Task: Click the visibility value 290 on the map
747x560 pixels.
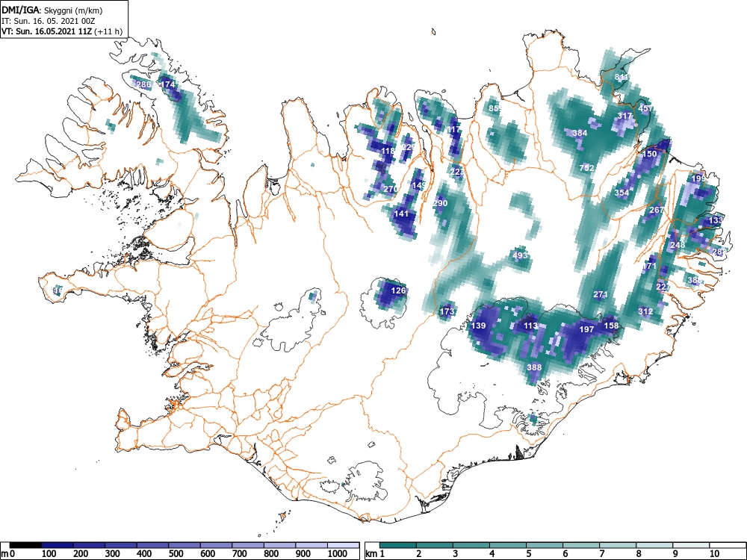Action: (x=440, y=203)
